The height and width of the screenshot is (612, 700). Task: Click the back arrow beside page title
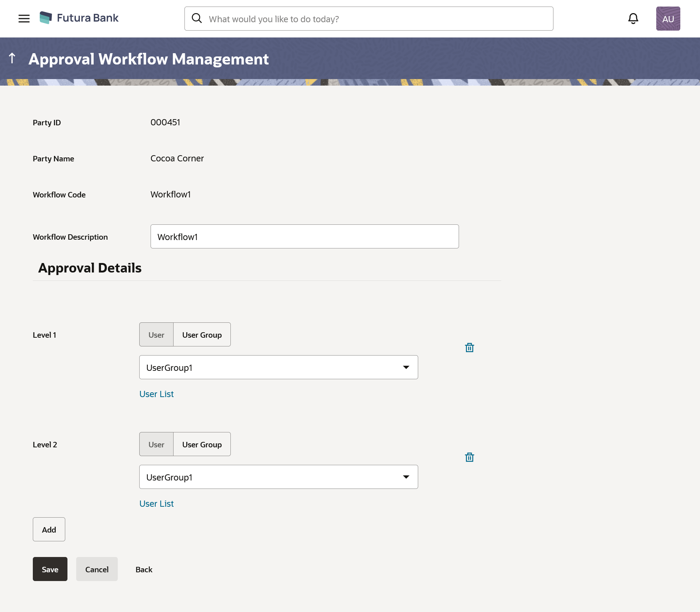[12, 58]
